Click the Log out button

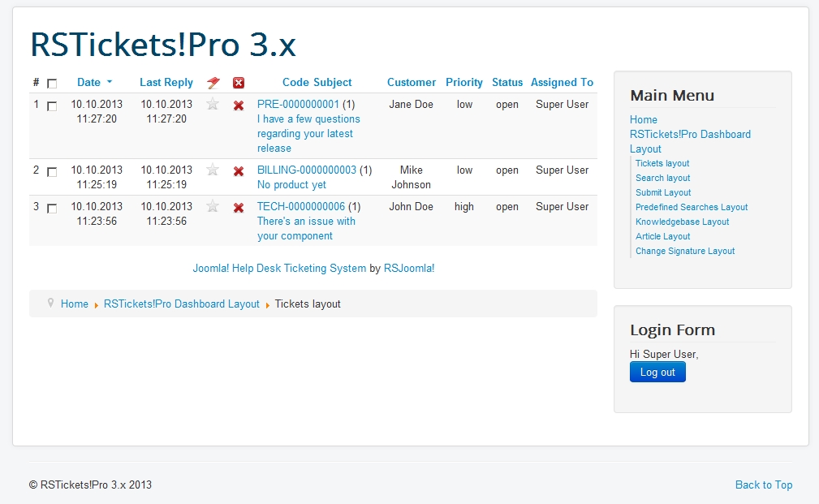coord(657,372)
